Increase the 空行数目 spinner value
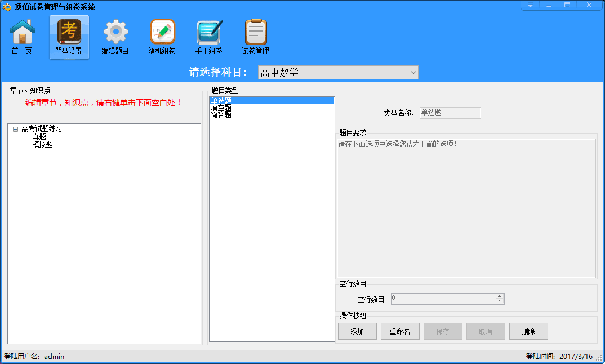The width and height of the screenshot is (605, 364). tap(500, 296)
